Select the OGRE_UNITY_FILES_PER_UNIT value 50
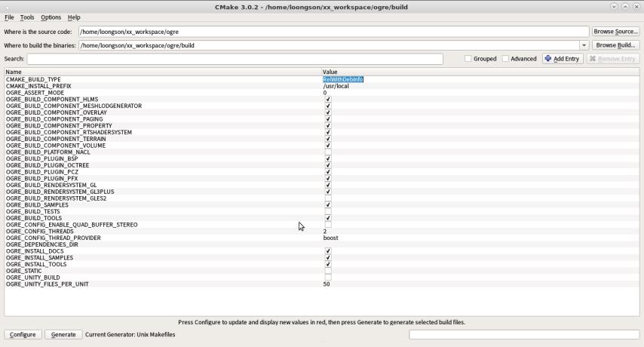 pos(326,284)
